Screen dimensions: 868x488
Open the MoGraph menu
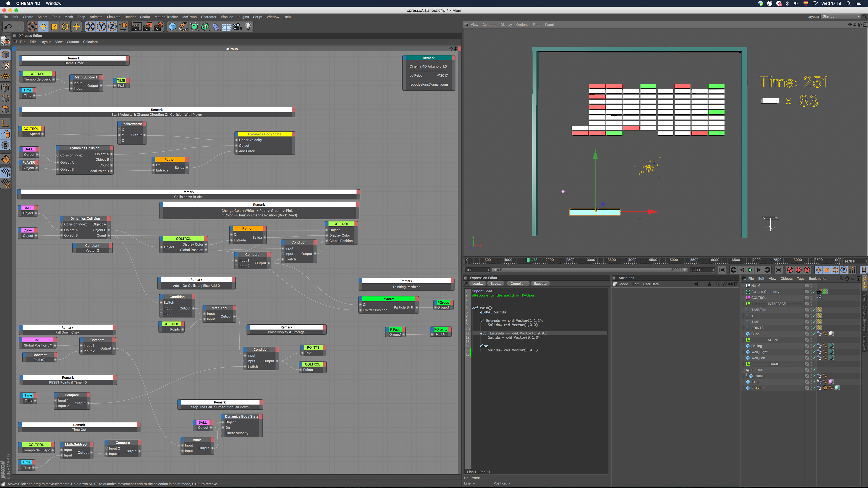[x=189, y=17]
